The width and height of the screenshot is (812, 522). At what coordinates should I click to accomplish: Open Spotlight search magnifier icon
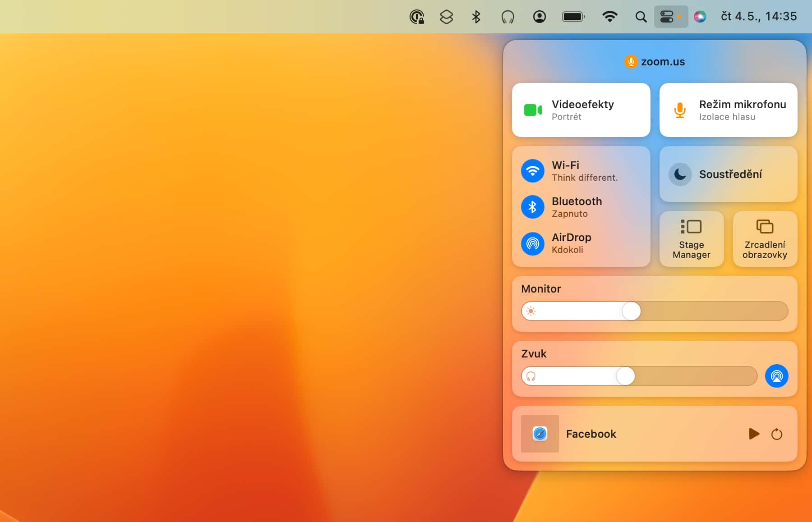tap(641, 17)
